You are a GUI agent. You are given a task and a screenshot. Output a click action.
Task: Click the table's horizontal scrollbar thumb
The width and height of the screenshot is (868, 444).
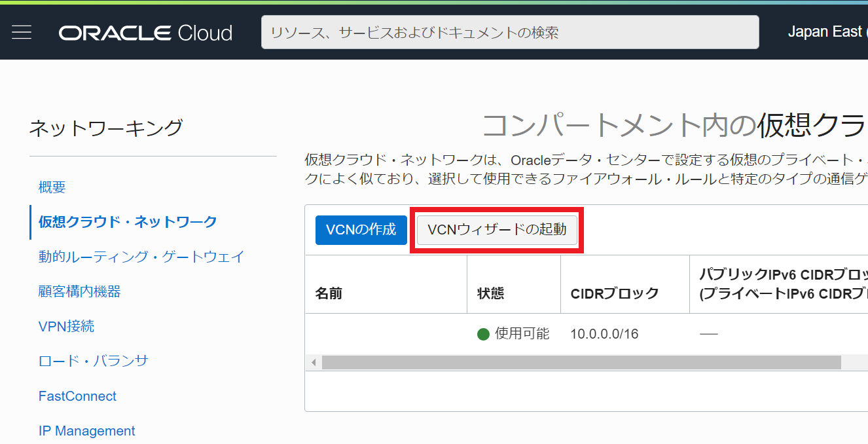click(581, 363)
